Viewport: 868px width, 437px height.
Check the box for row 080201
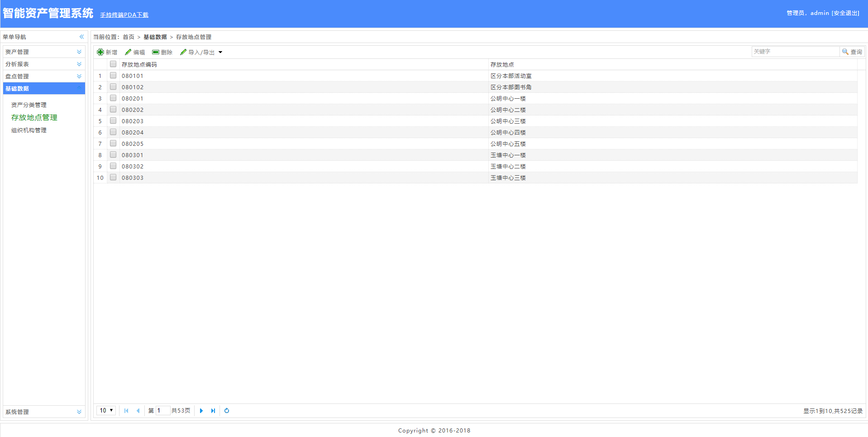(x=113, y=98)
